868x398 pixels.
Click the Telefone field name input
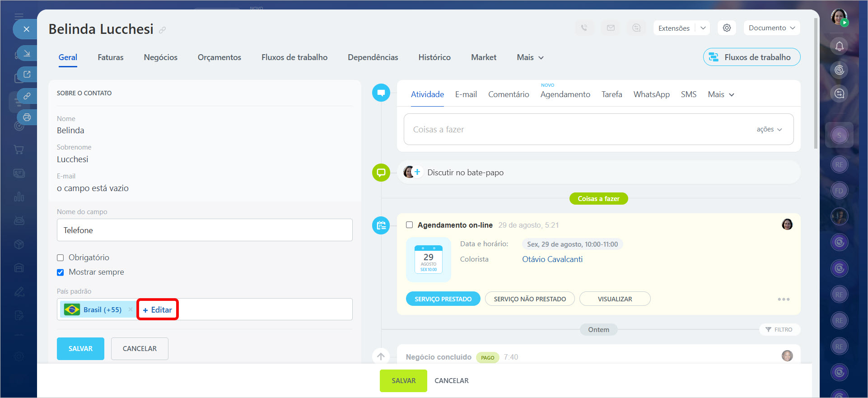point(205,230)
